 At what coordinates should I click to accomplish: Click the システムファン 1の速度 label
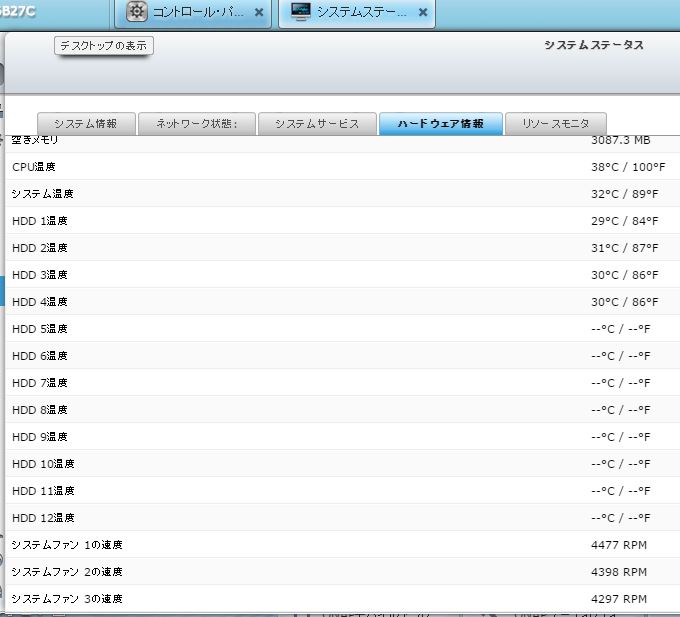pos(67,545)
